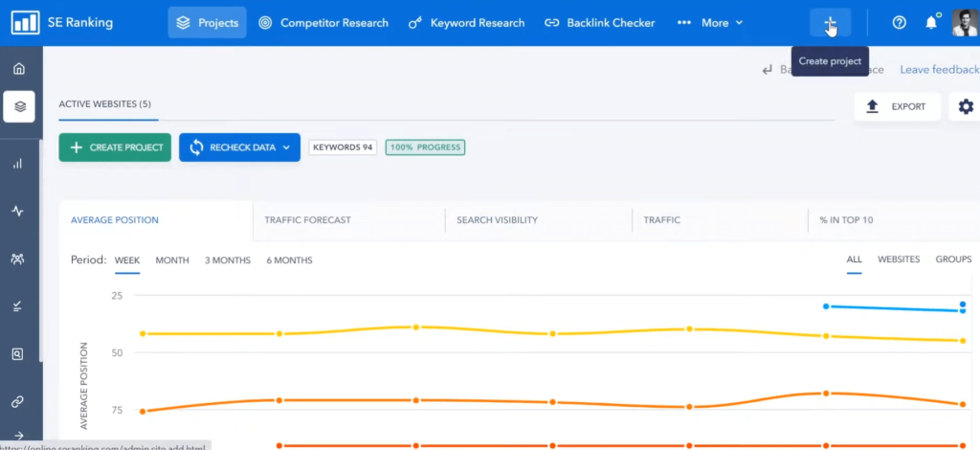Viewport: 980px width, 450px height.
Task: Open the Competitor Research menu
Action: click(323, 23)
